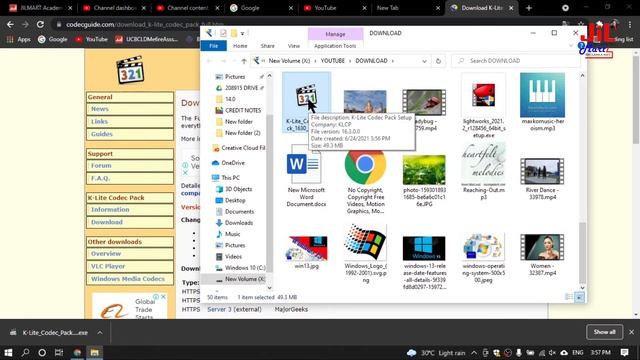
Task: Open the Share ribbon tab
Action: pyautogui.click(x=267, y=46)
